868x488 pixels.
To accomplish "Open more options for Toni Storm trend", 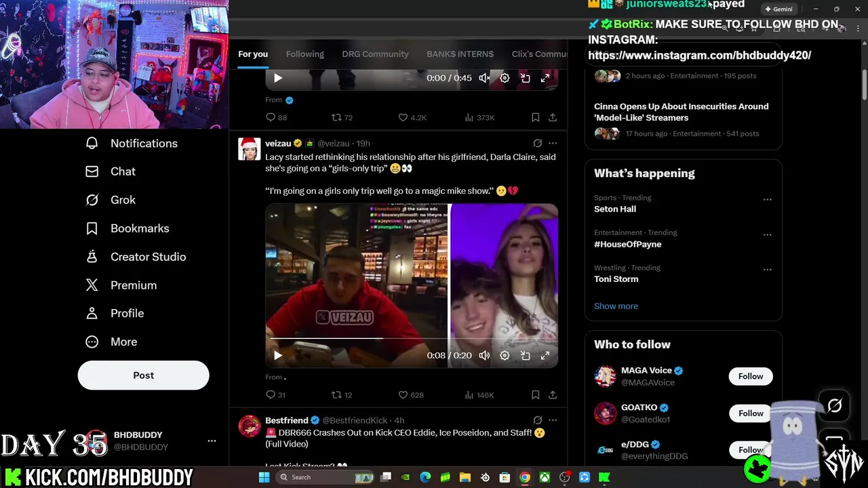I will tap(767, 269).
